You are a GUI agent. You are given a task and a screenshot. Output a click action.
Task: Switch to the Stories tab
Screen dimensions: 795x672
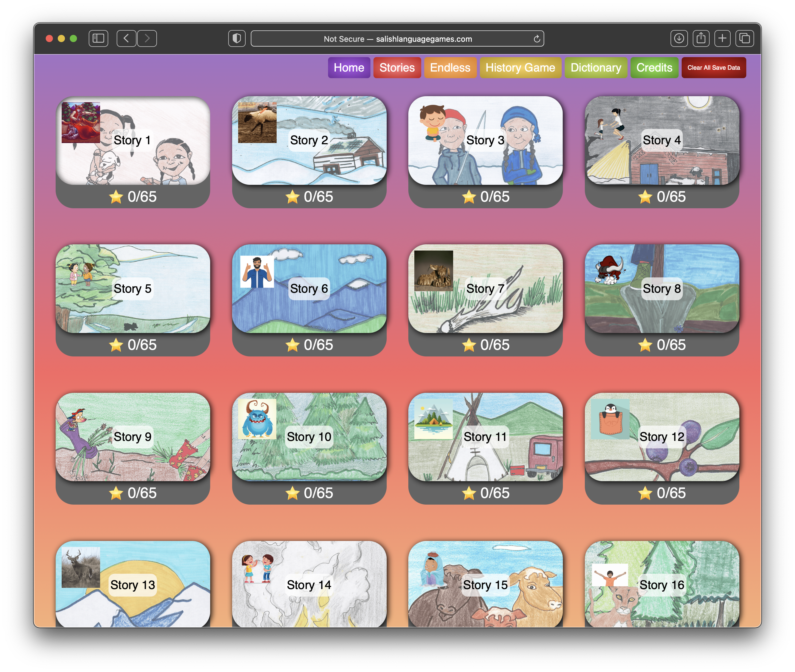pyautogui.click(x=397, y=68)
